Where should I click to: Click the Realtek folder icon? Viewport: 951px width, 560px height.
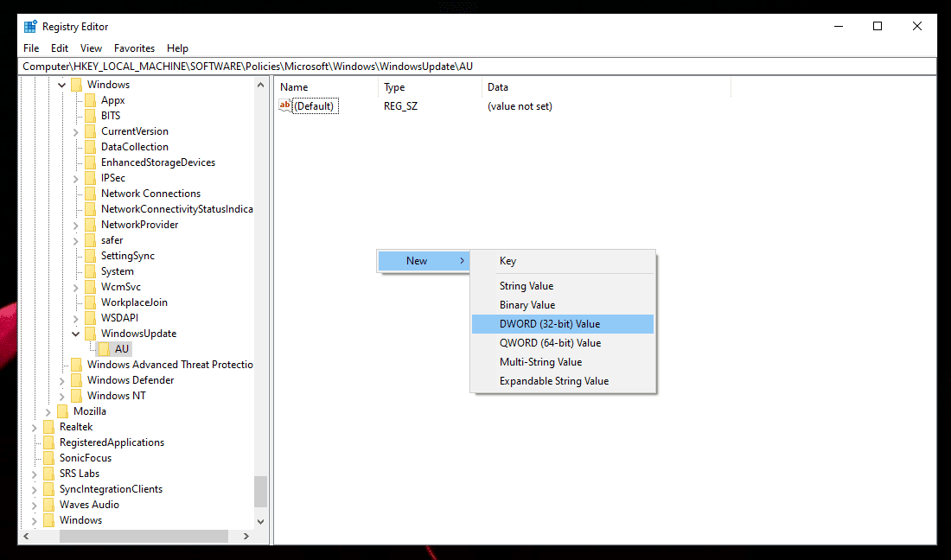click(x=48, y=427)
